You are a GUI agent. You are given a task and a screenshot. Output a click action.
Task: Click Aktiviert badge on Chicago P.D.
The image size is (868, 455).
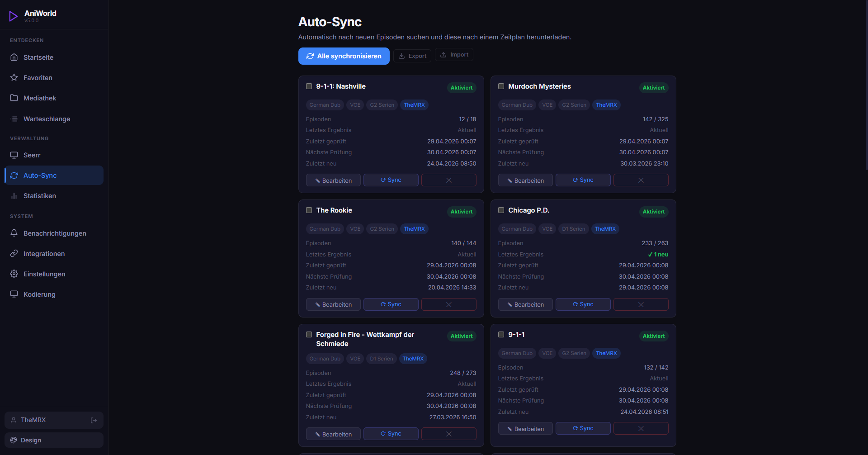[654, 212]
